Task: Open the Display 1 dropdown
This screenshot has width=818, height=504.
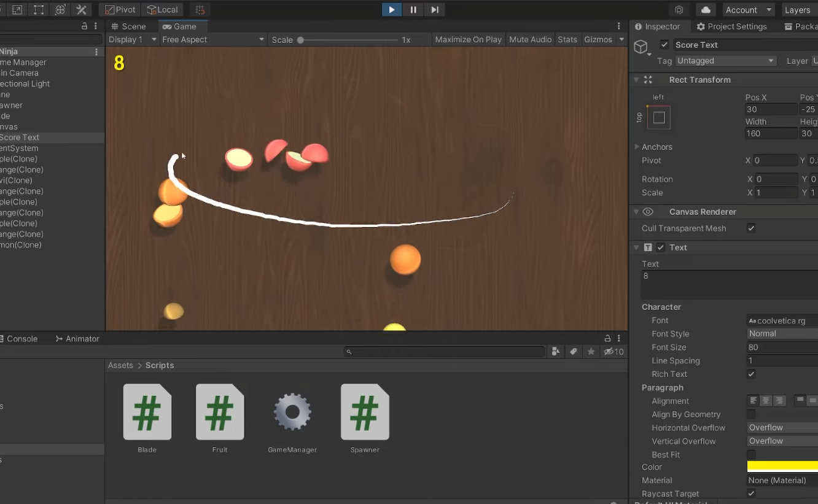Action: pos(132,39)
